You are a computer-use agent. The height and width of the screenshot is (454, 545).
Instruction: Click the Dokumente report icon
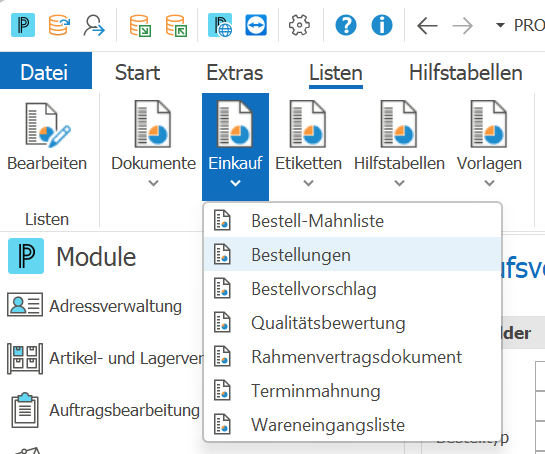click(153, 124)
